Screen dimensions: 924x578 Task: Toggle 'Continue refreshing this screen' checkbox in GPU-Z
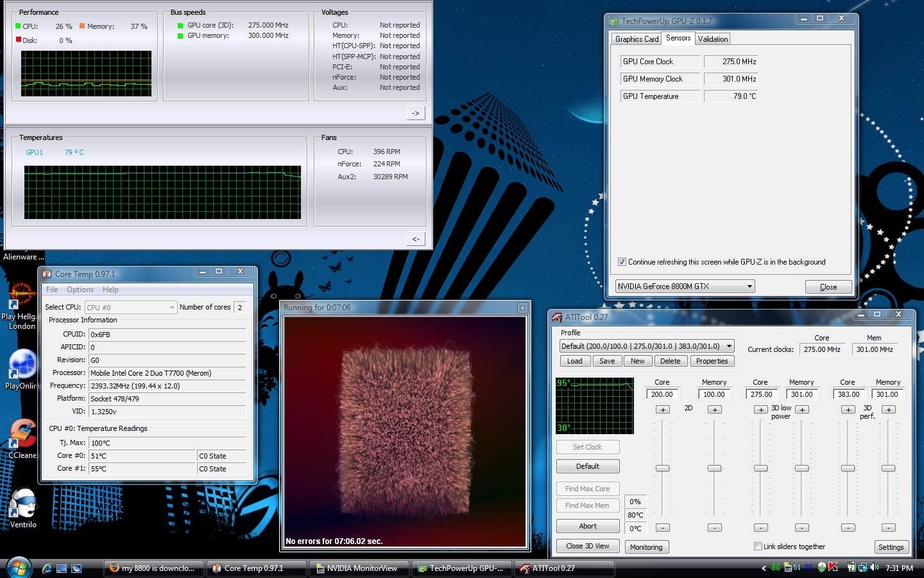622,262
